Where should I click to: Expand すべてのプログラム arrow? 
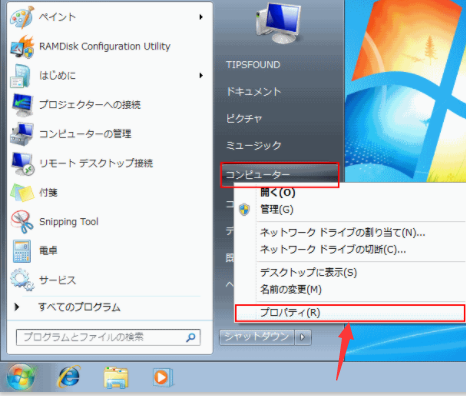coord(17,307)
